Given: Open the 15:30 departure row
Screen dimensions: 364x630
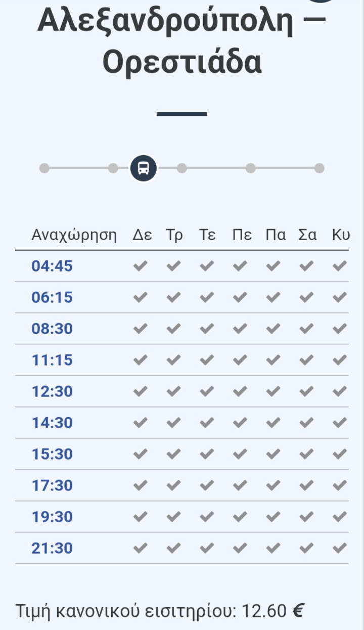Looking at the screenshot, I should coord(182,454).
